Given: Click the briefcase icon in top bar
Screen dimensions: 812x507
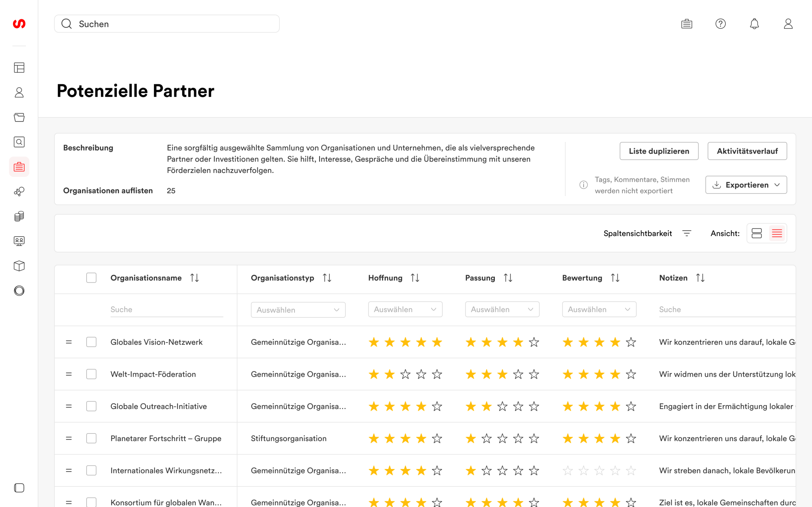Looking at the screenshot, I should click(x=686, y=24).
